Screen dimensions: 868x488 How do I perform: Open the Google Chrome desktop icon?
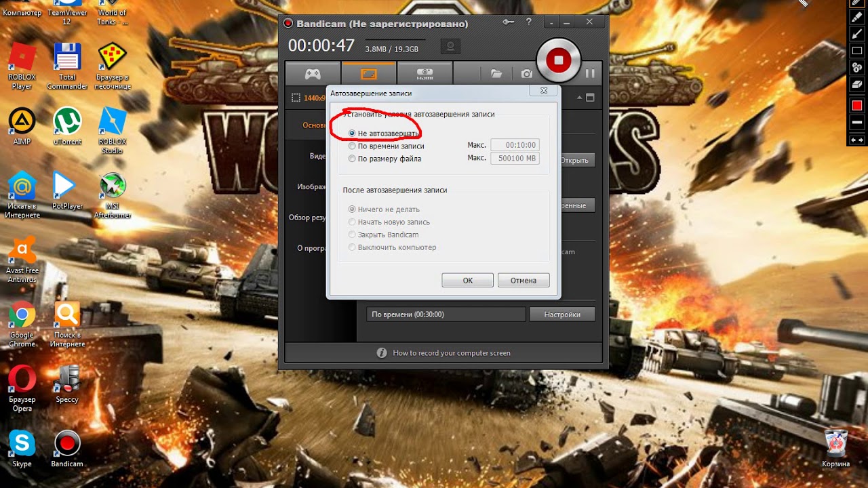tap(22, 324)
